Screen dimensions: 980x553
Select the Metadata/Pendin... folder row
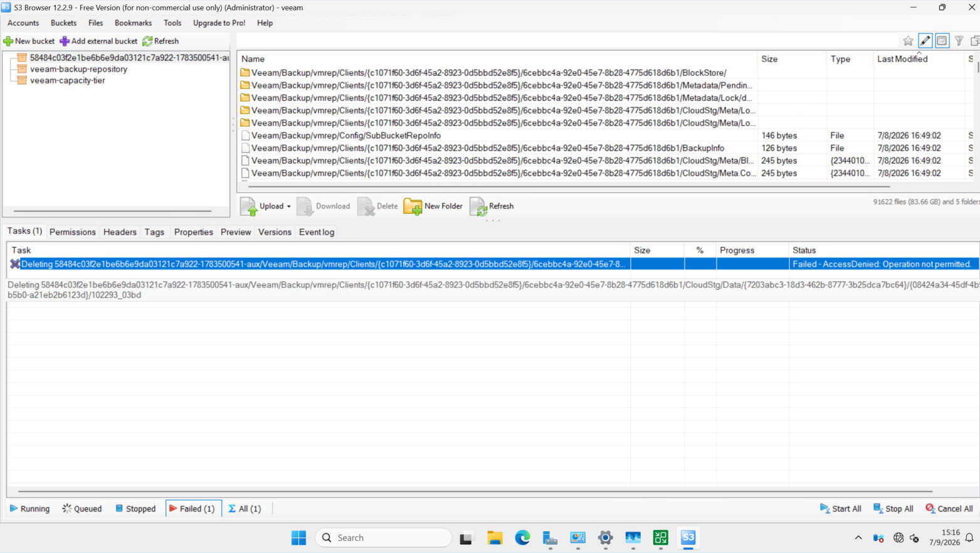(x=497, y=85)
